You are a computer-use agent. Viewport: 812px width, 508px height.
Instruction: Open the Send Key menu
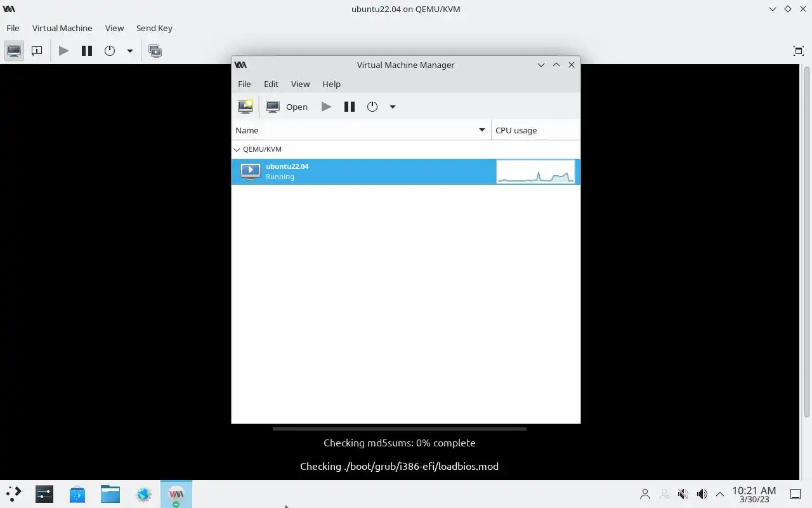pyautogui.click(x=154, y=28)
